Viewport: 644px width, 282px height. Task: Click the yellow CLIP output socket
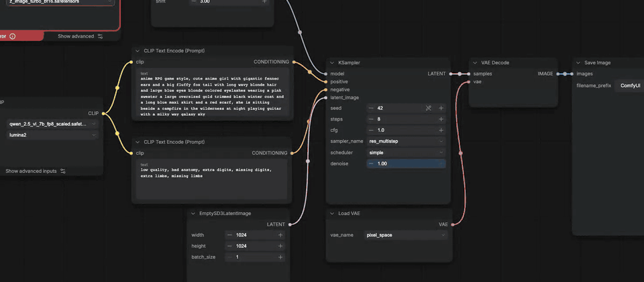(x=103, y=113)
